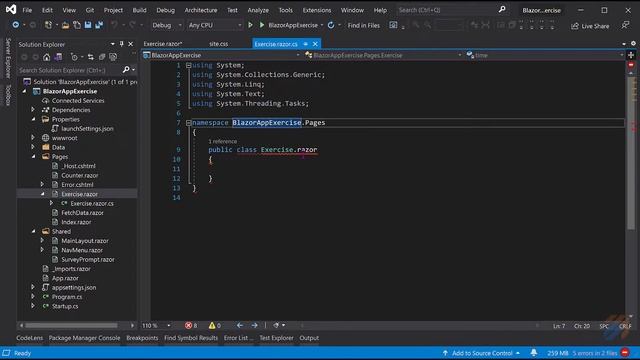Click the Live Share icon
640x360 pixels.
coord(575,26)
